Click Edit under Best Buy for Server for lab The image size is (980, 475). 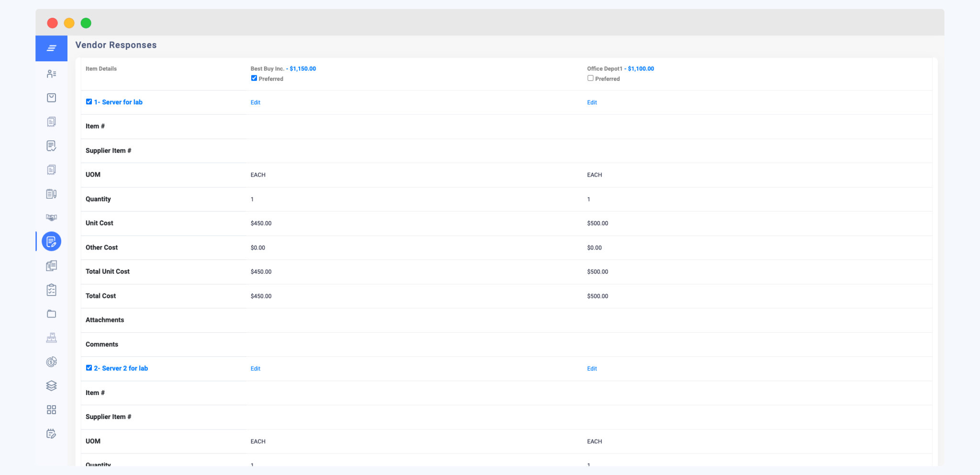tap(255, 102)
